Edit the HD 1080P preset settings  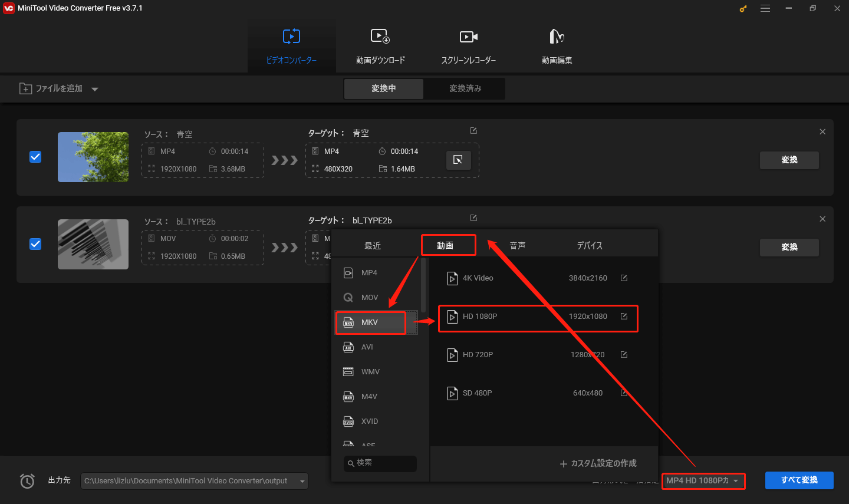[624, 317]
